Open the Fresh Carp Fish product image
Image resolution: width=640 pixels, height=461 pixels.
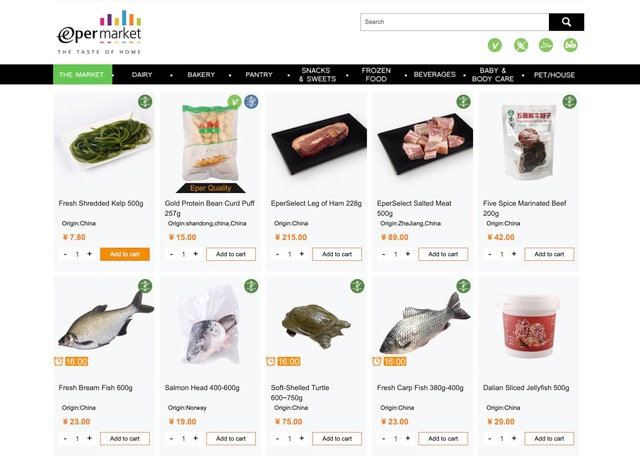click(x=422, y=325)
